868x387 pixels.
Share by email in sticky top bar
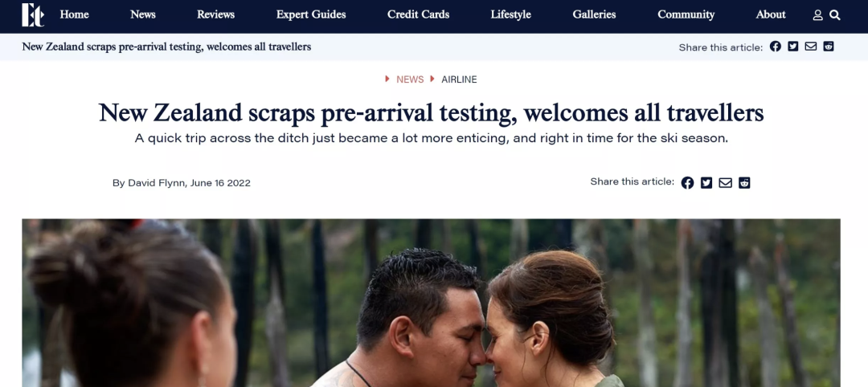point(810,47)
